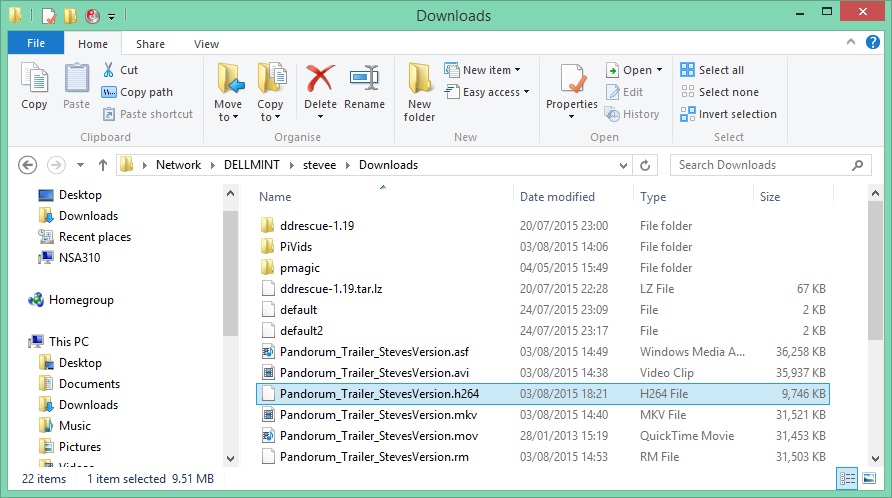
Task: Open the File menu tab
Action: [36, 44]
